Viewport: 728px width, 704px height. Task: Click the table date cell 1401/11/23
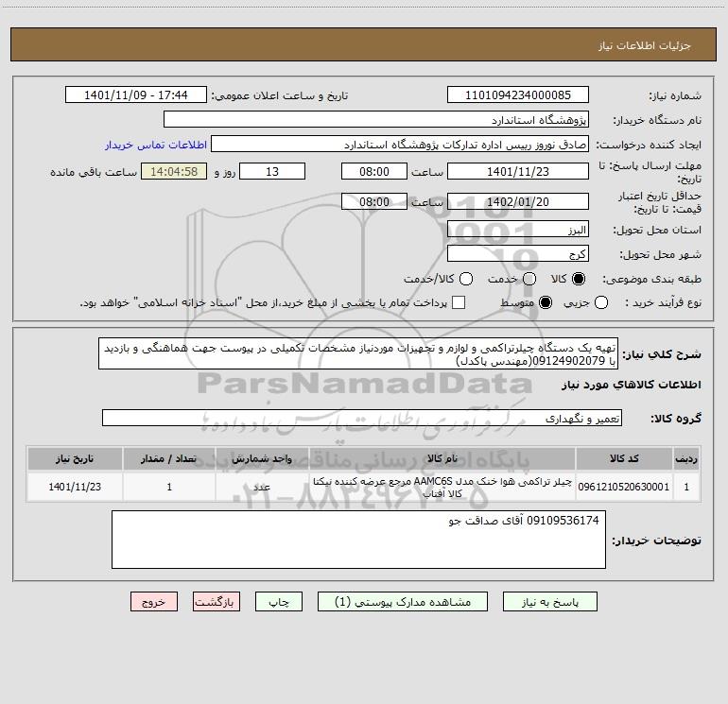pos(75,487)
